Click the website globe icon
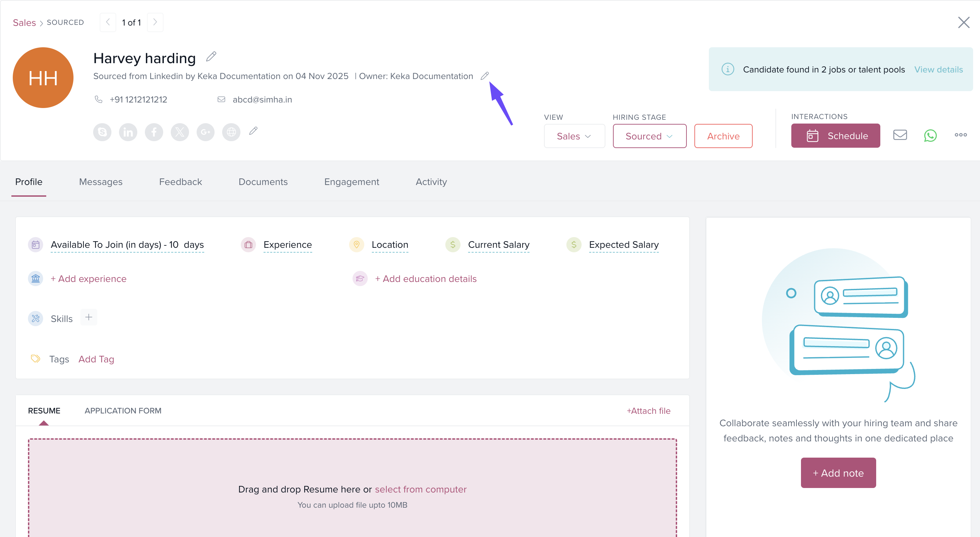The image size is (980, 537). point(231,132)
